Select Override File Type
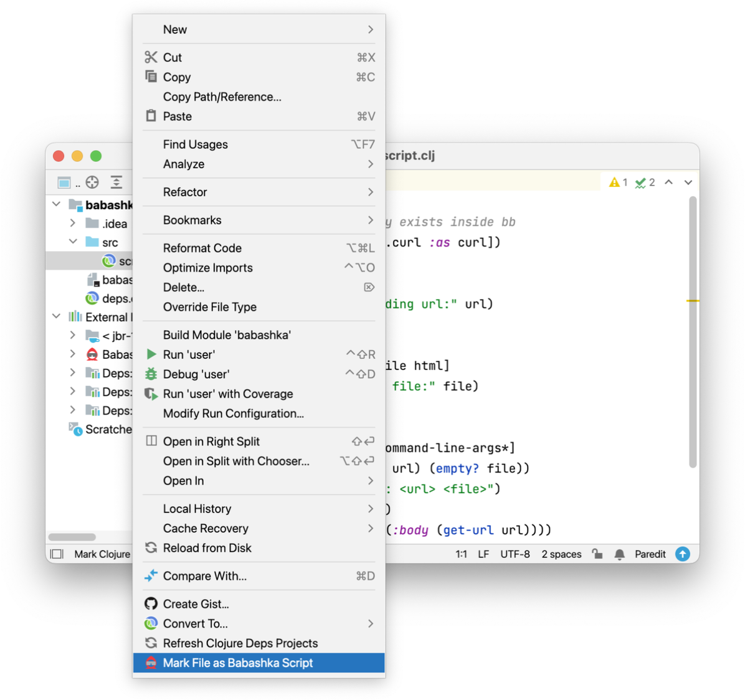 (x=259, y=307)
